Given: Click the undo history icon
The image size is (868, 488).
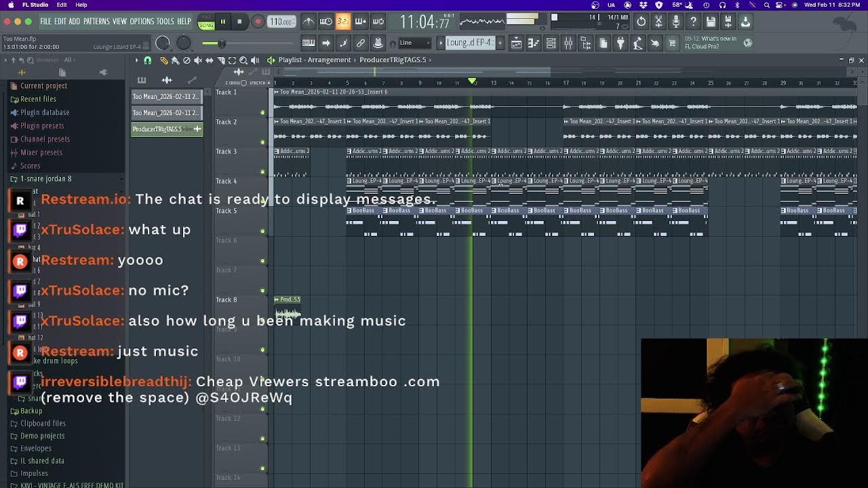Looking at the screenshot, I should [642, 22].
